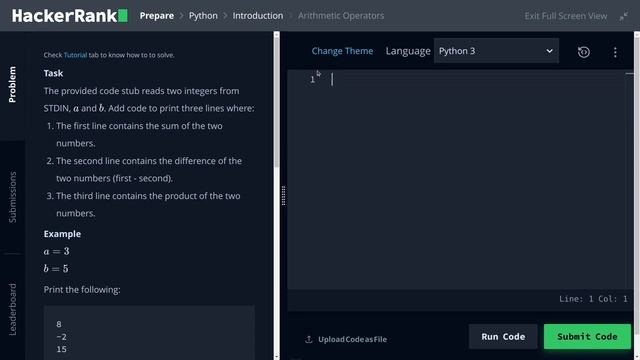The width and height of the screenshot is (640, 360).
Task: Click the sample output value 8
Action: (x=59, y=324)
